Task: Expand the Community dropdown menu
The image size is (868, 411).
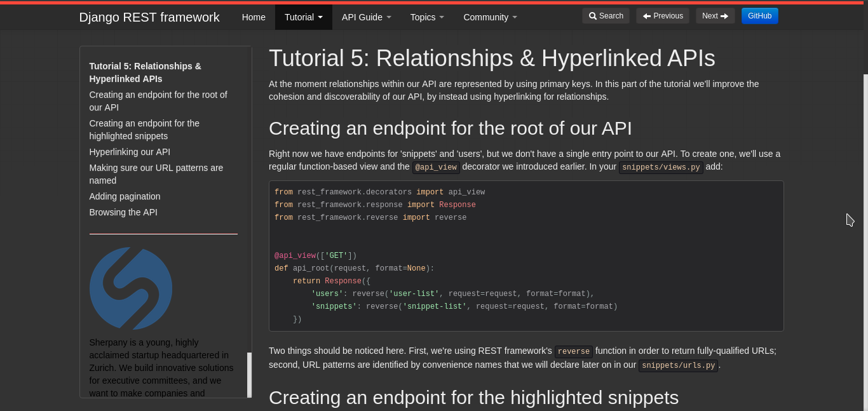Action: 490,17
